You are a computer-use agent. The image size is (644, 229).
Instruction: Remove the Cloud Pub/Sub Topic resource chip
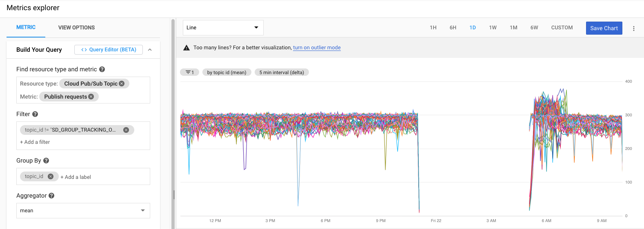click(122, 84)
